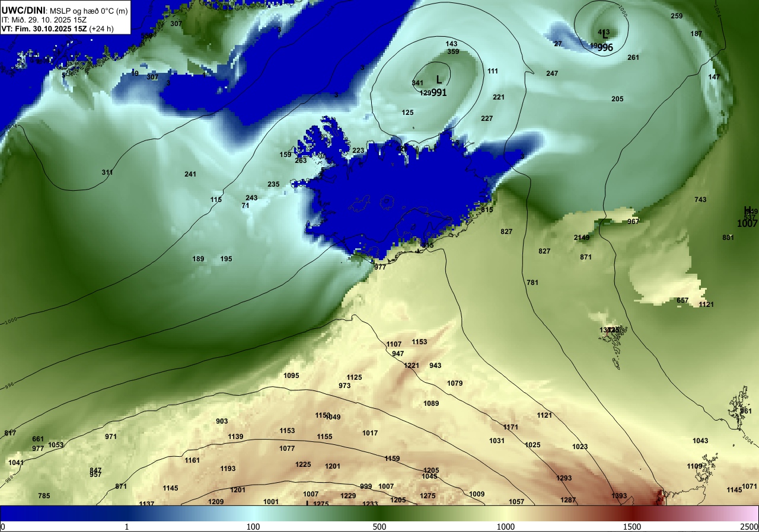
Task: Click the height value 223
Action: click(x=358, y=150)
